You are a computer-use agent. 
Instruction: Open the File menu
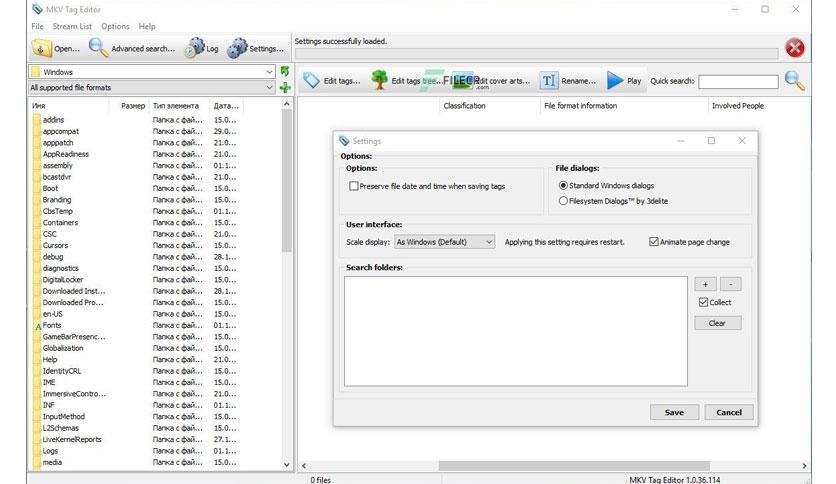point(37,26)
